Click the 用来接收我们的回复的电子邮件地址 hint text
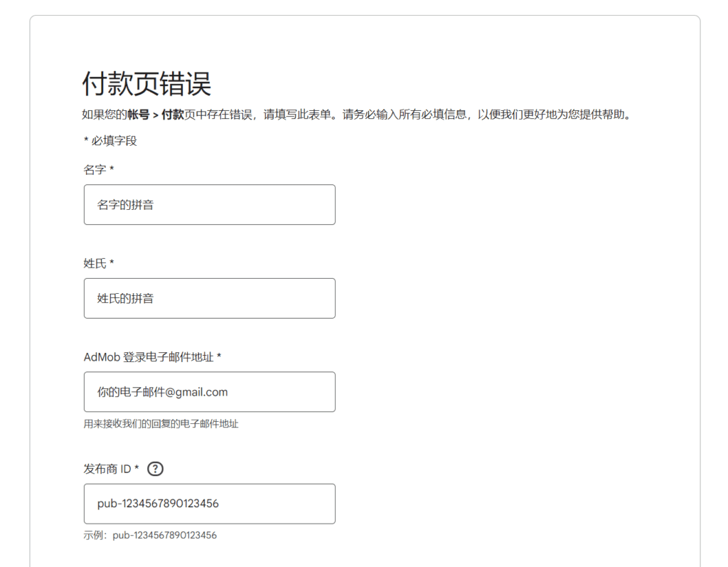This screenshot has width=728, height=567. click(161, 424)
